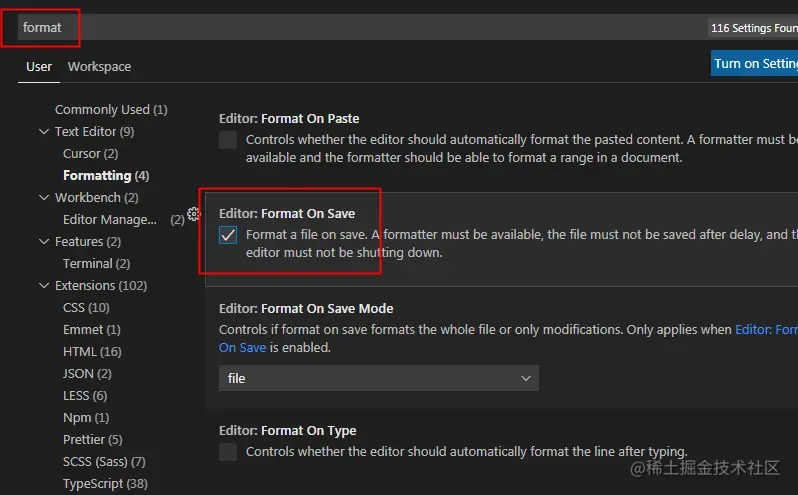The height and width of the screenshot is (495, 798).
Task: Uncheck the Format On Save checkbox
Action: pos(228,235)
